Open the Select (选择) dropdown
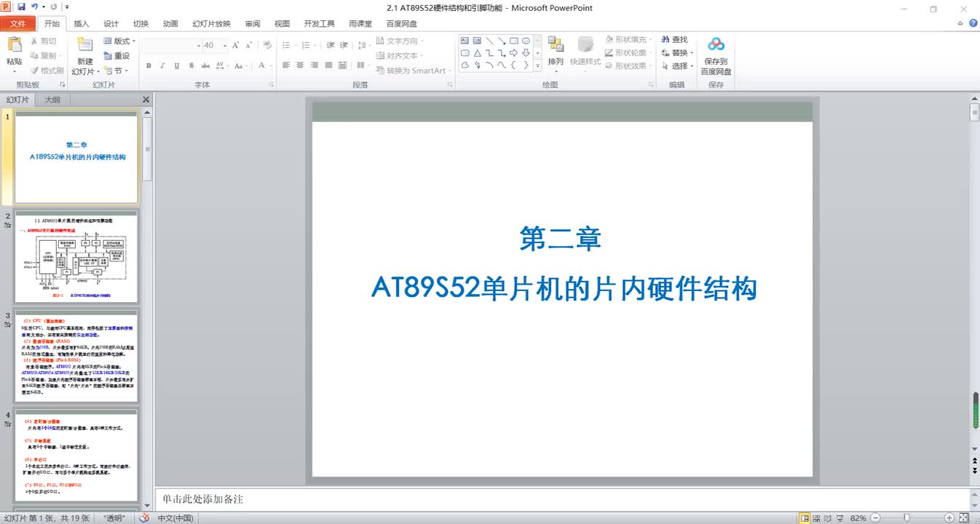980x524 pixels. click(677, 66)
